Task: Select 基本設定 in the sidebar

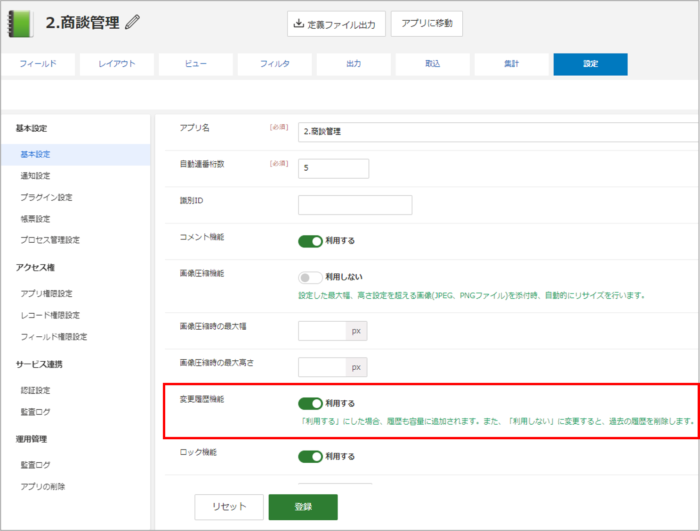Action: tap(75, 155)
